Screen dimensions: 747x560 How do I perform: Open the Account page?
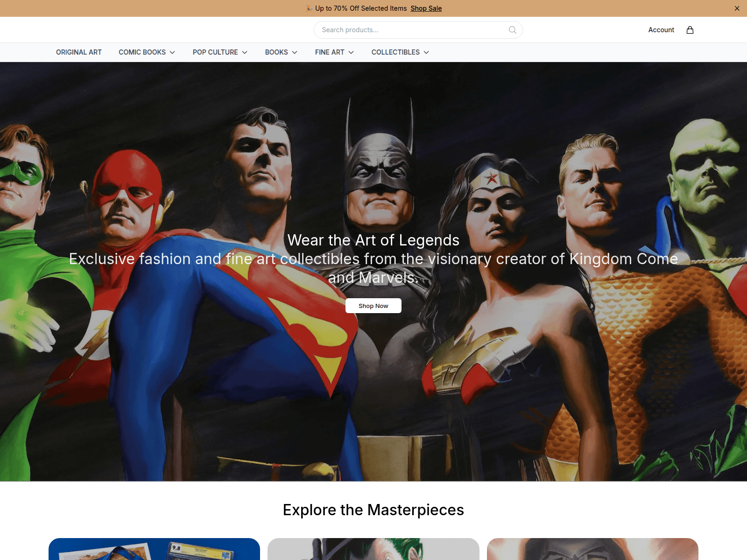(661, 30)
